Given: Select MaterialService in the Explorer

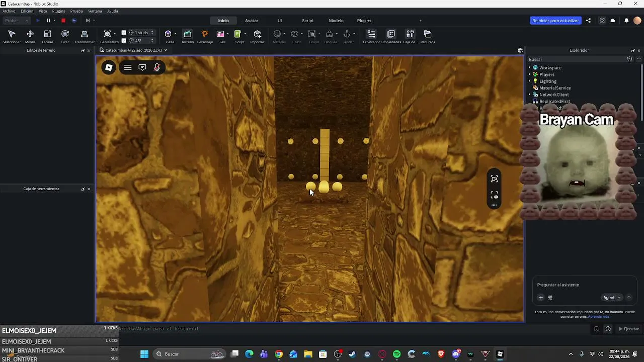Looking at the screenshot, I should (x=555, y=88).
